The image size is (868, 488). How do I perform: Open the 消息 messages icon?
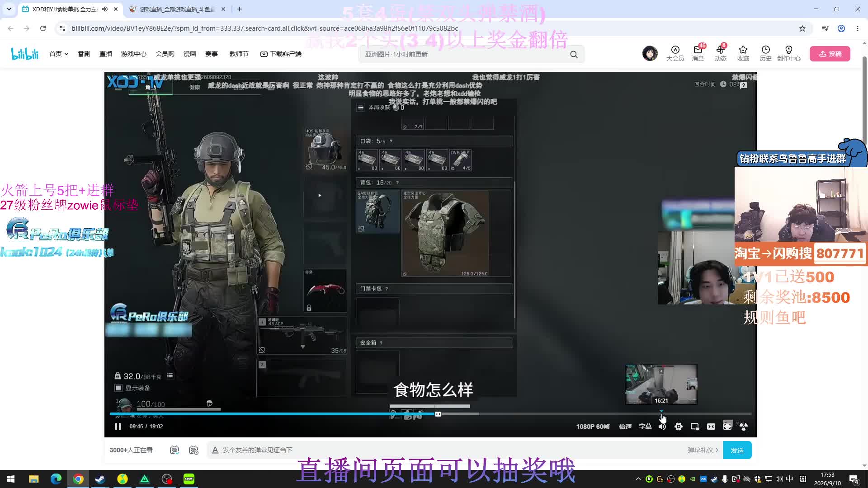coord(698,53)
